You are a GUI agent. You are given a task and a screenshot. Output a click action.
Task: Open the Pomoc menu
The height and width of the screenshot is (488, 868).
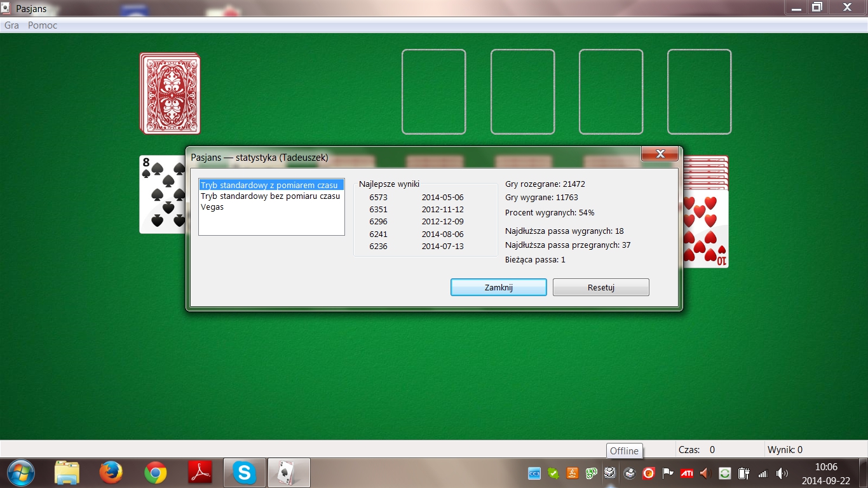tap(43, 25)
